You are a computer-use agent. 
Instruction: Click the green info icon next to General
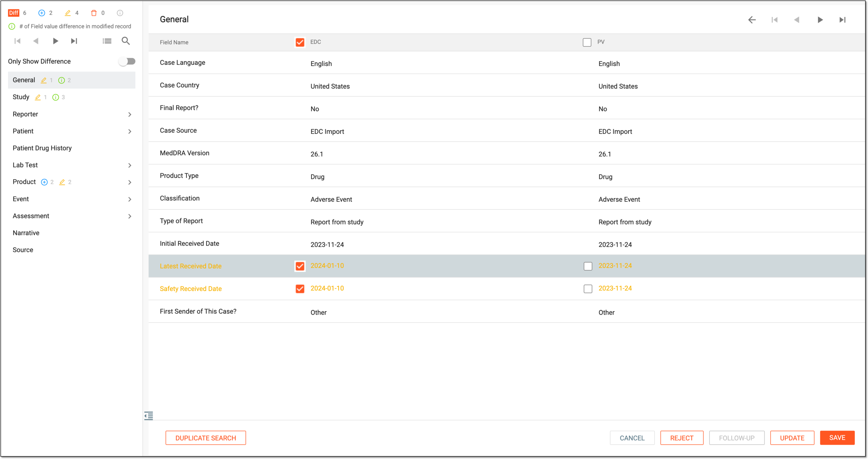61,80
